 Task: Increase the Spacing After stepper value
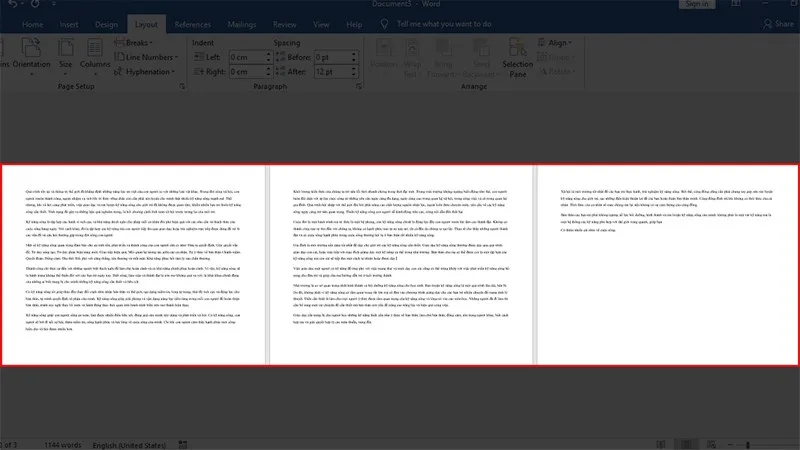[354, 69]
